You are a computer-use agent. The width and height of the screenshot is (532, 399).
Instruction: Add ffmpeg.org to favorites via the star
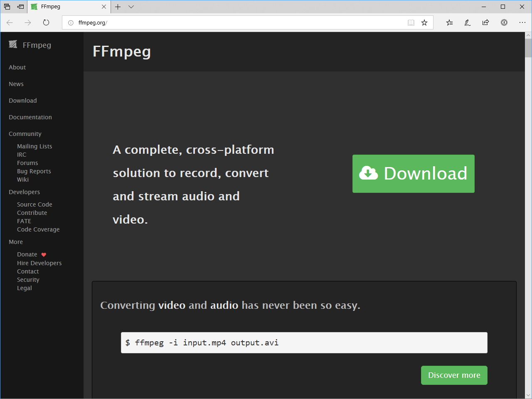[424, 23]
